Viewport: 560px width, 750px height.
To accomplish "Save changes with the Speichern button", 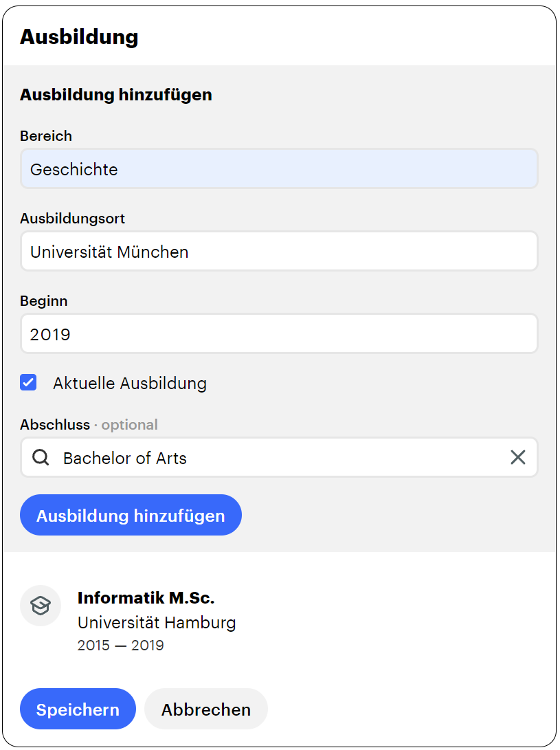I will click(78, 709).
